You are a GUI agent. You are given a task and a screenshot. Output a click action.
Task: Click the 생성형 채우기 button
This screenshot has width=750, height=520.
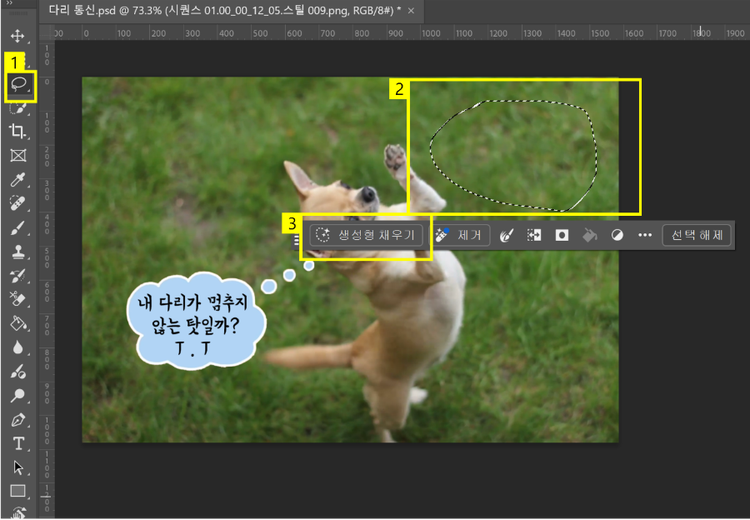(x=367, y=236)
